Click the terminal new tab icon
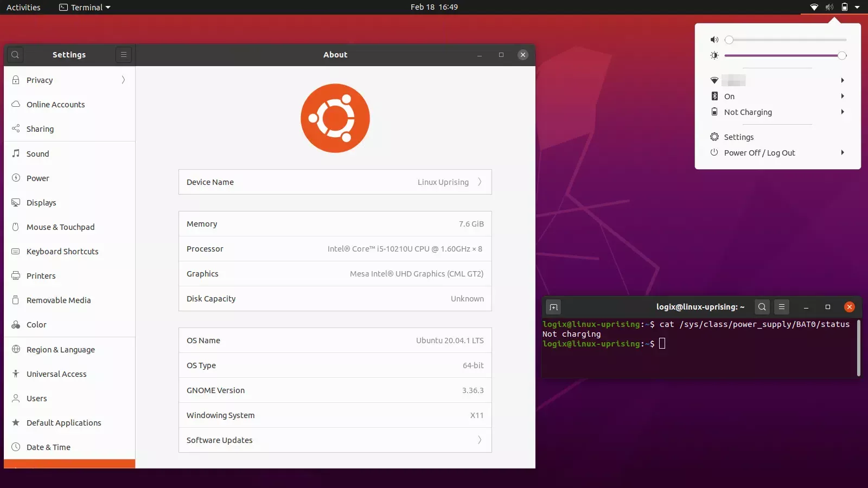The width and height of the screenshot is (868, 488). click(x=553, y=307)
